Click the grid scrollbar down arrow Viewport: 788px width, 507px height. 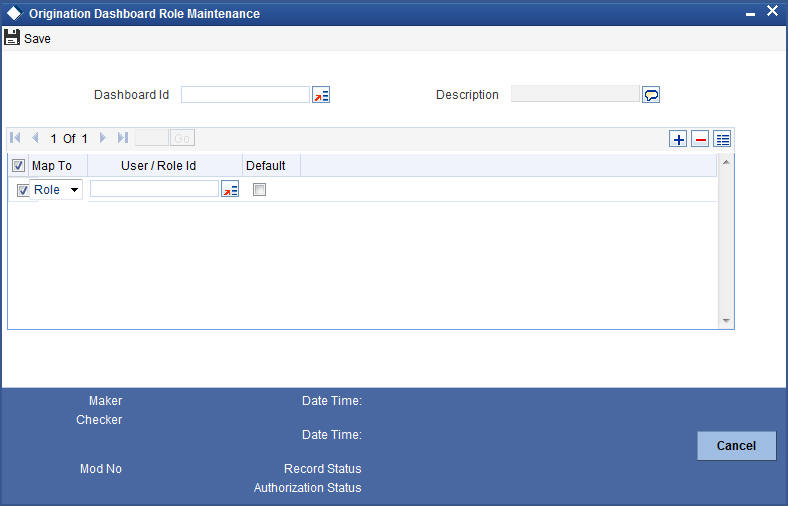click(x=726, y=321)
